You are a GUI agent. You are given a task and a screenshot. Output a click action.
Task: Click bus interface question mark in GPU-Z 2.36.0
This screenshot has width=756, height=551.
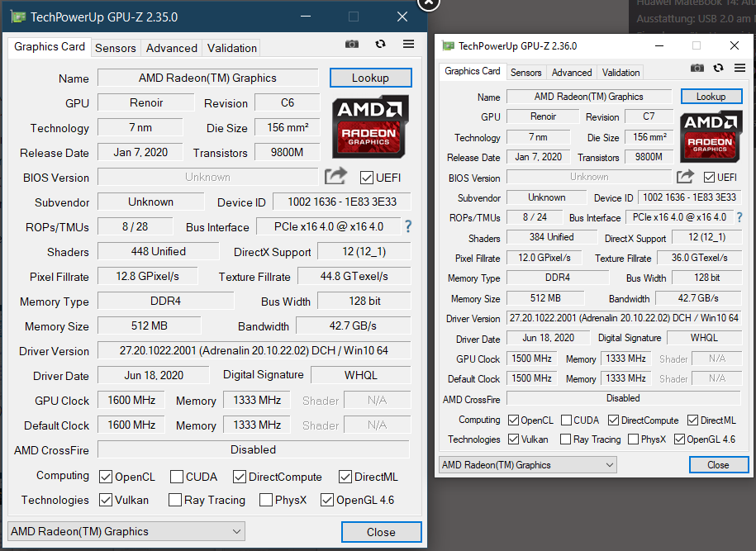[739, 217]
